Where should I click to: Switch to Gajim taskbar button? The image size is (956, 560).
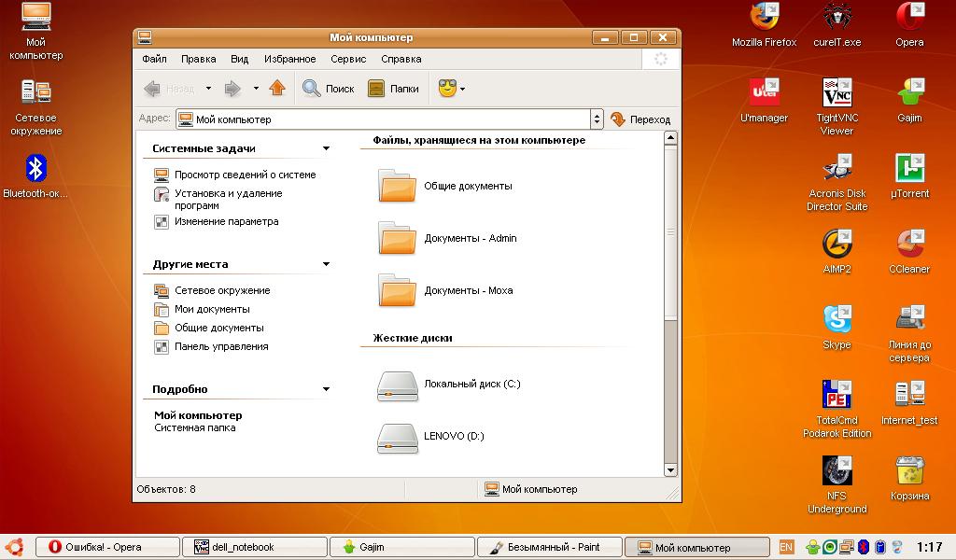[x=401, y=547]
